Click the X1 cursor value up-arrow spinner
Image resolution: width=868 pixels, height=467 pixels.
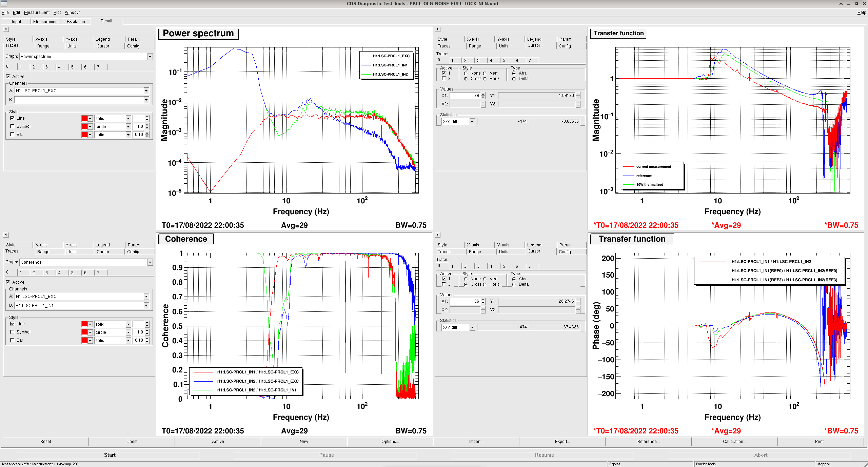coord(483,94)
